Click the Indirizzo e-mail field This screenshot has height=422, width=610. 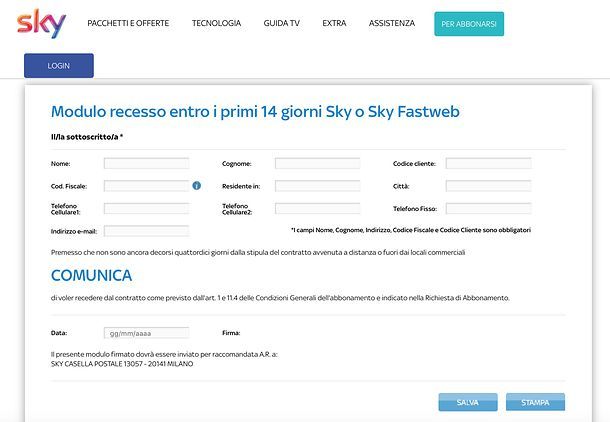point(146,231)
